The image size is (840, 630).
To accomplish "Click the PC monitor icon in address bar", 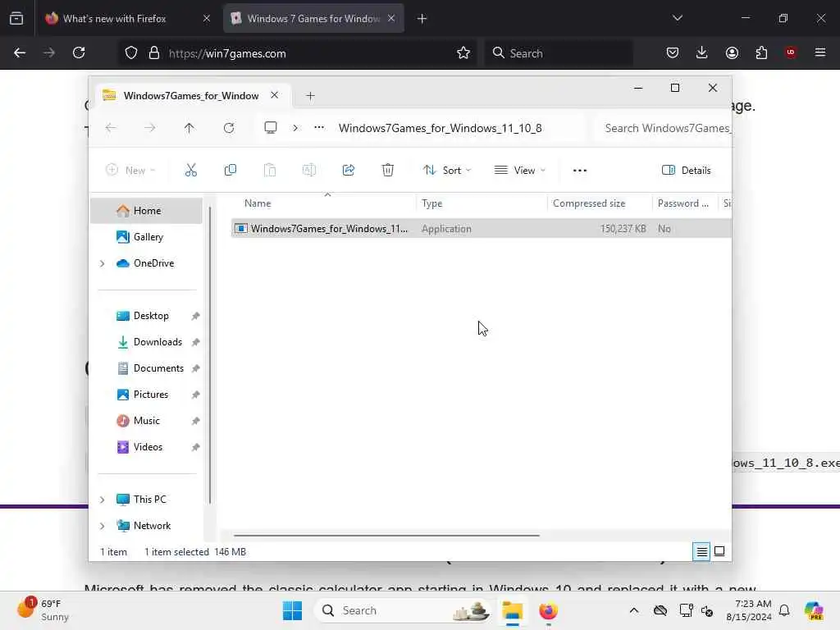I will click(271, 127).
